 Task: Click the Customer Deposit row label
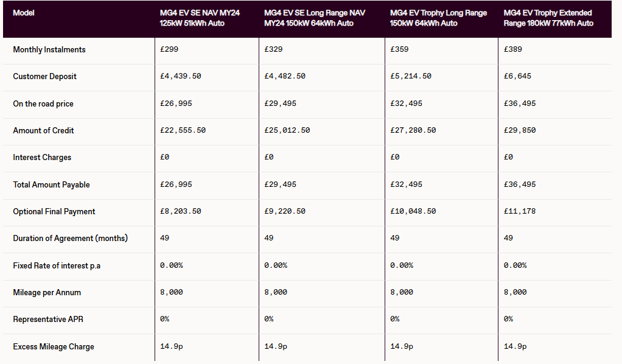pyautogui.click(x=44, y=76)
